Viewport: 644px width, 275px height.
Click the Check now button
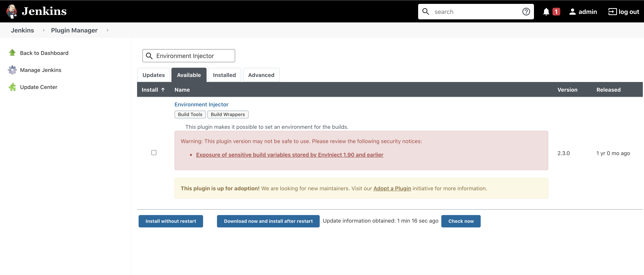[x=461, y=221]
